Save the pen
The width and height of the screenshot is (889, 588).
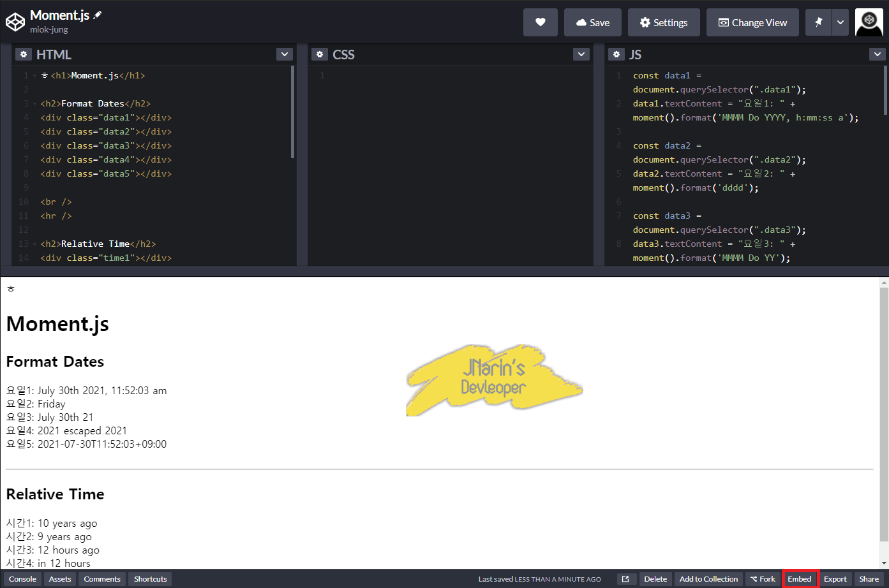point(593,22)
